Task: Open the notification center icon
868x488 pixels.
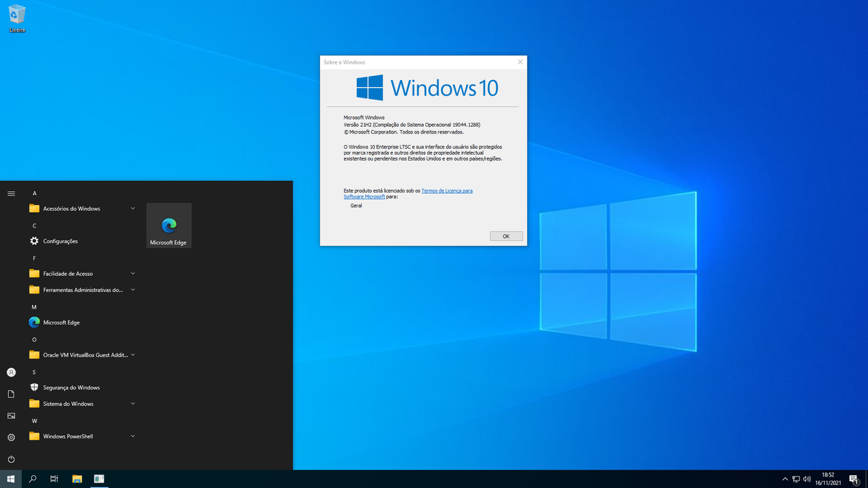Action: click(854, 479)
